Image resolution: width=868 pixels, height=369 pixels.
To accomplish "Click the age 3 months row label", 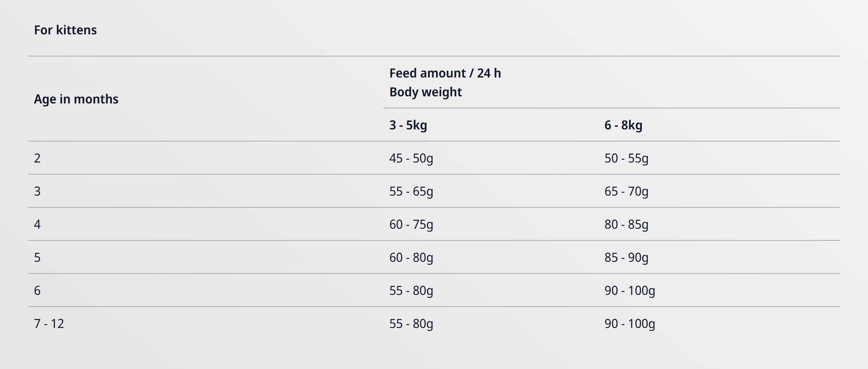I will [37, 191].
